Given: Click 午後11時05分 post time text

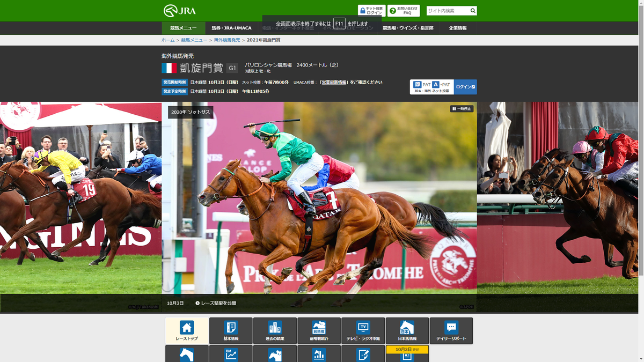Looking at the screenshot, I should pos(255,92).
